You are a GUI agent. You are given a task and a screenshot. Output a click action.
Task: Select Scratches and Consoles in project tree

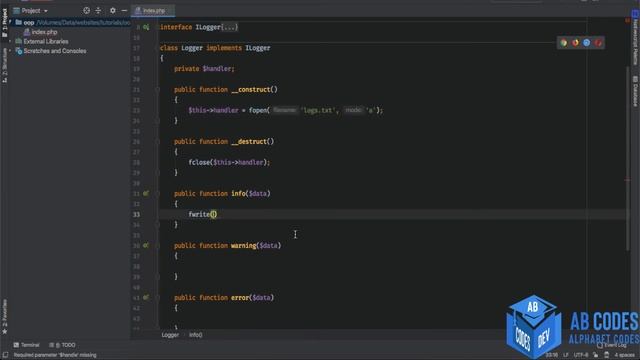55,51
